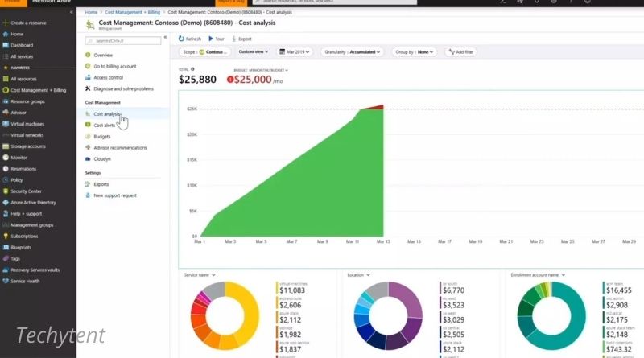Click Home breadcrumb link
Viewport: 644px width, 358px height.
(x=91, y=12)
